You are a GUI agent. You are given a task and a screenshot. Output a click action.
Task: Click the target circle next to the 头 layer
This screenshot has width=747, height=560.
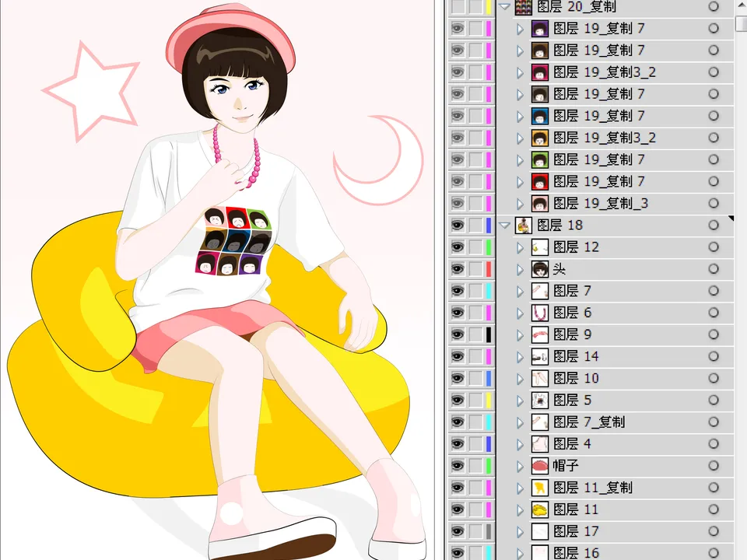pos(714,268)
